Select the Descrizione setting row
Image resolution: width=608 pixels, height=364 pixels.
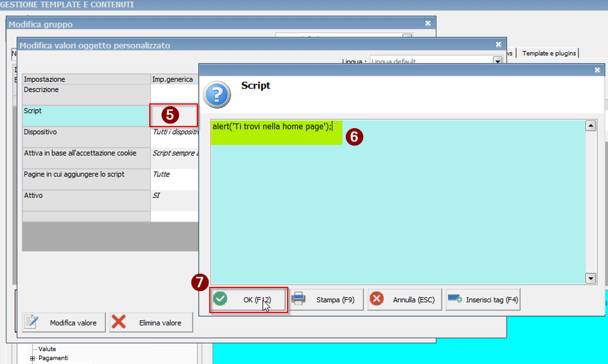pyautogui.click(x=86, y=94)
